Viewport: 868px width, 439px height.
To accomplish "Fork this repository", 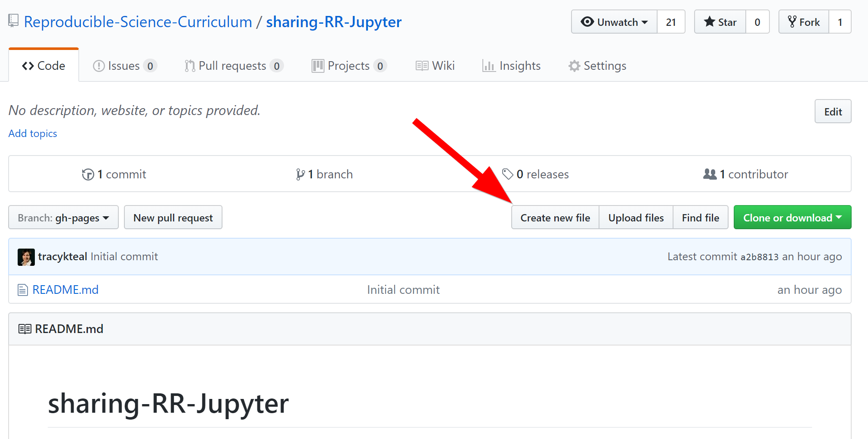I will point(803,22).
